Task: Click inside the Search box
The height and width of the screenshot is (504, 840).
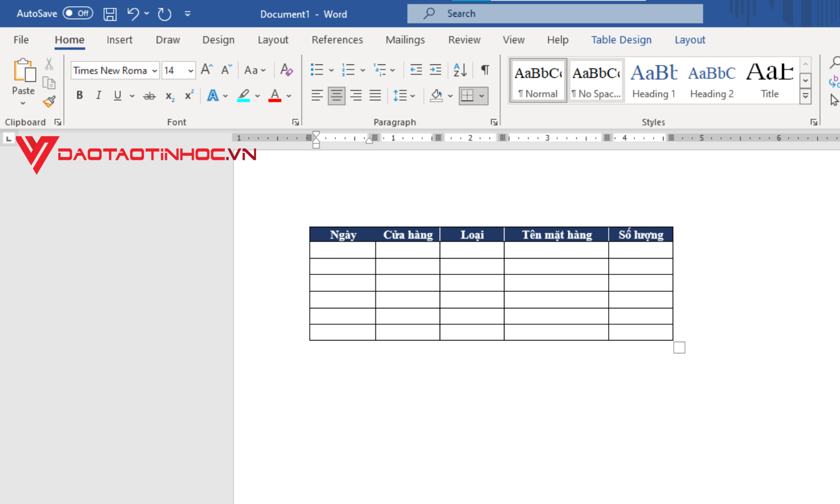Action: [x=554, y=13]
